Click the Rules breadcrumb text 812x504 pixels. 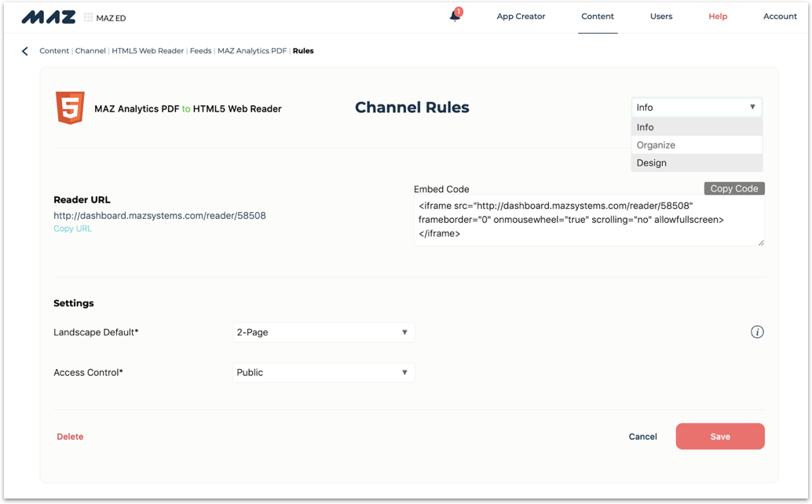pos(303,51)
